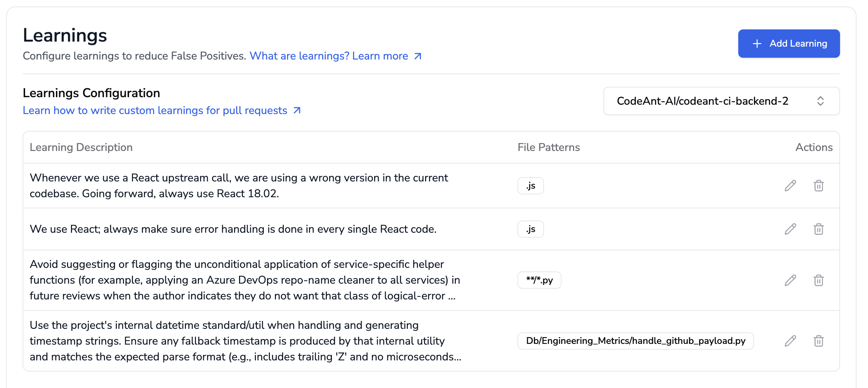Click the Learning Description column header

[81, 147]
